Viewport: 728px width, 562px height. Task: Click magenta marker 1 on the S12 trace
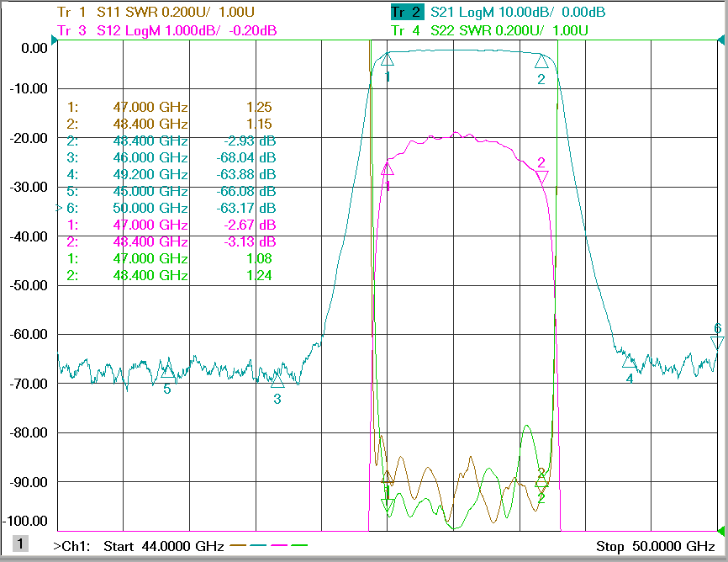[388, 169]
